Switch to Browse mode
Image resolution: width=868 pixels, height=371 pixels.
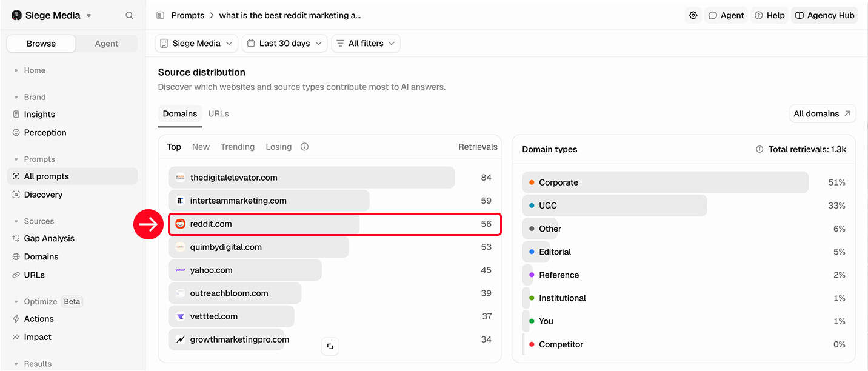click(x=41, y=44)
